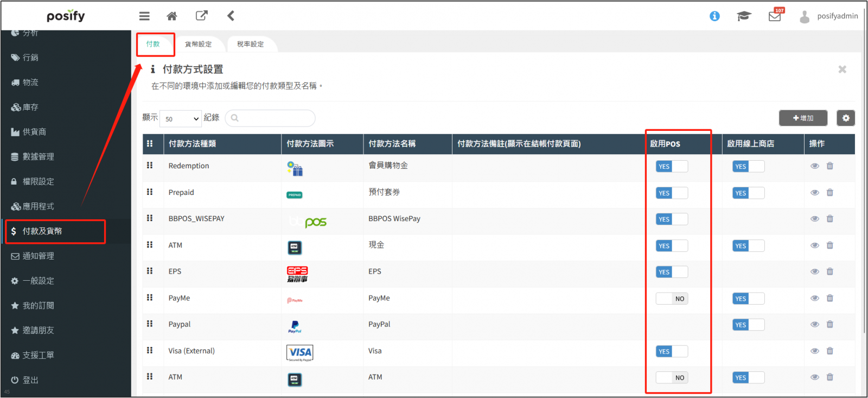Open the graduation cap tutorial icon

coord(744,16)
